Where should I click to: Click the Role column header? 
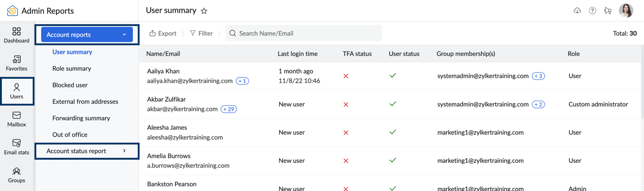coord(574,54)
